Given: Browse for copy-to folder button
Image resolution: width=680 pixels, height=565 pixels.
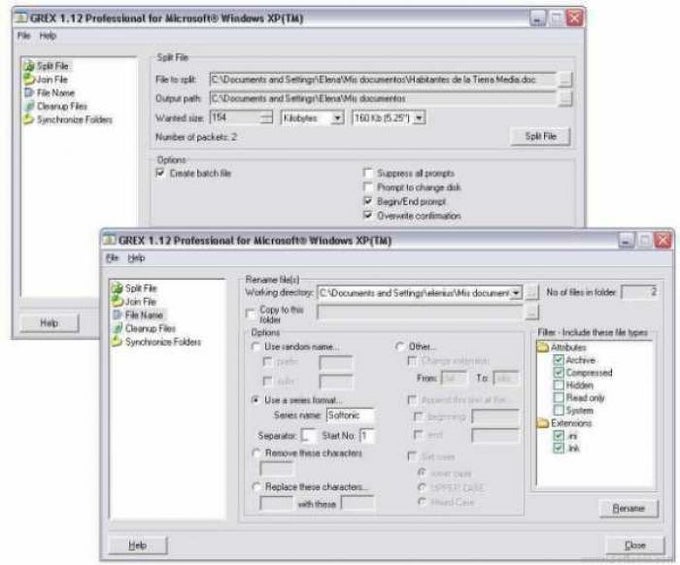Looking at the screenshot, I should (532, 312).
